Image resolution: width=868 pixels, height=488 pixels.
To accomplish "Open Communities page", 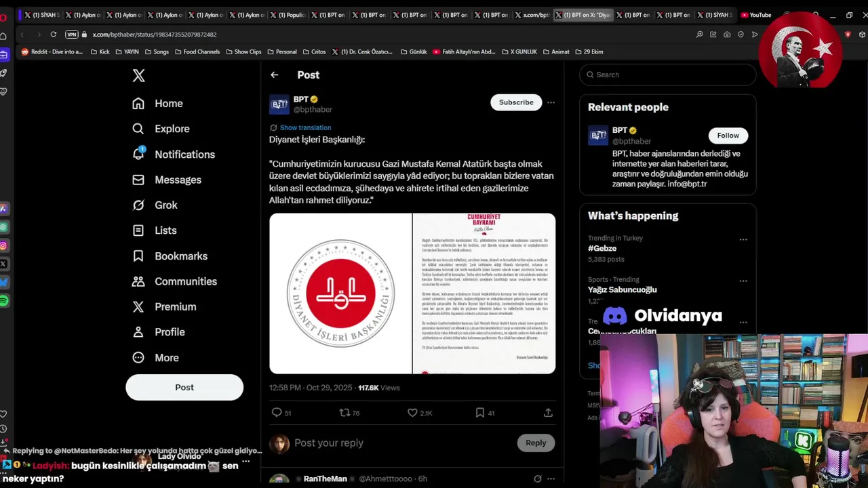I will (x=174, y=281).
